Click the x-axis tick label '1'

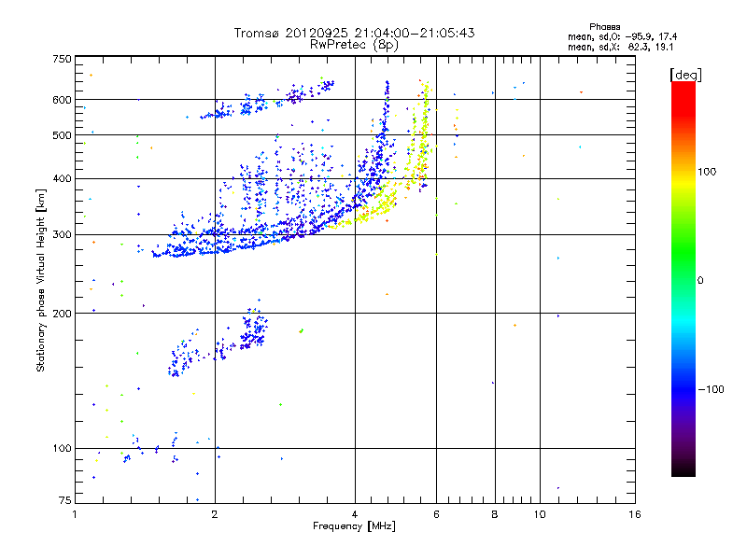[x=75, y=514]
